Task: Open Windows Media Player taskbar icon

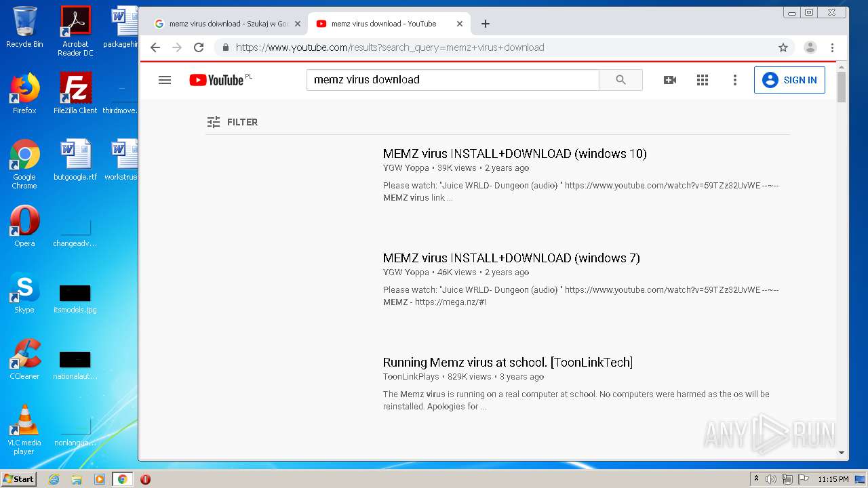Action: click(100, 479)
